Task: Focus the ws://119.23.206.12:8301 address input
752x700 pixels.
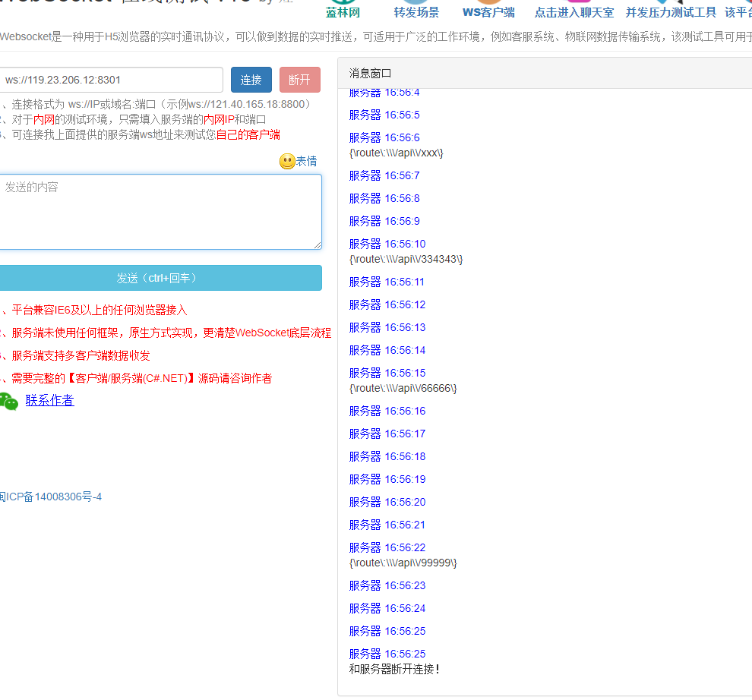Action: [111, 80]
